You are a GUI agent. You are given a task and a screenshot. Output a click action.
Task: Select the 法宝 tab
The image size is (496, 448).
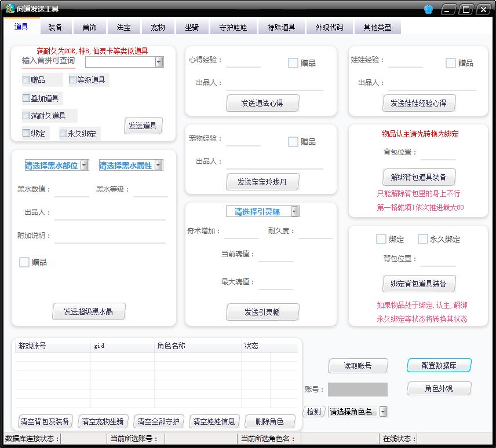(x=123, y=27)
